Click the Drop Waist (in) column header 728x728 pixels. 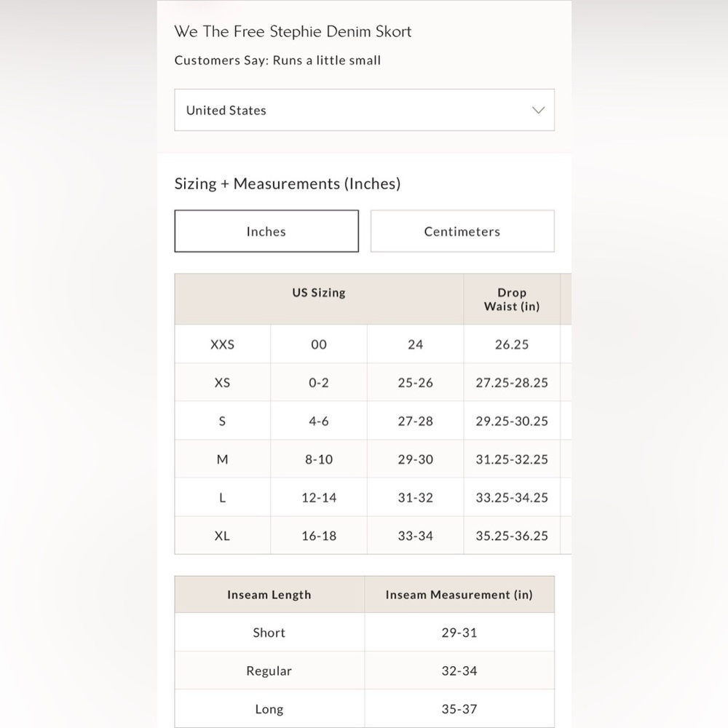pyautogui.click(x=512, y=299)
